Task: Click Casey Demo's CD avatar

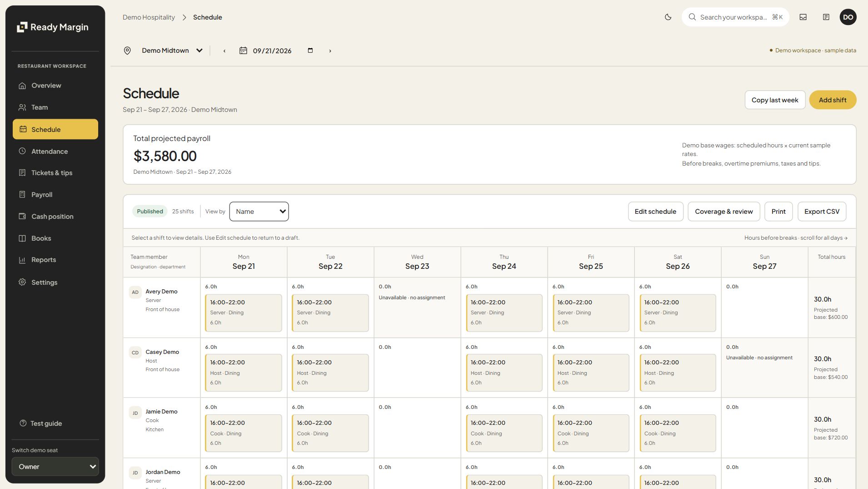Action: [x=135, y=353]
